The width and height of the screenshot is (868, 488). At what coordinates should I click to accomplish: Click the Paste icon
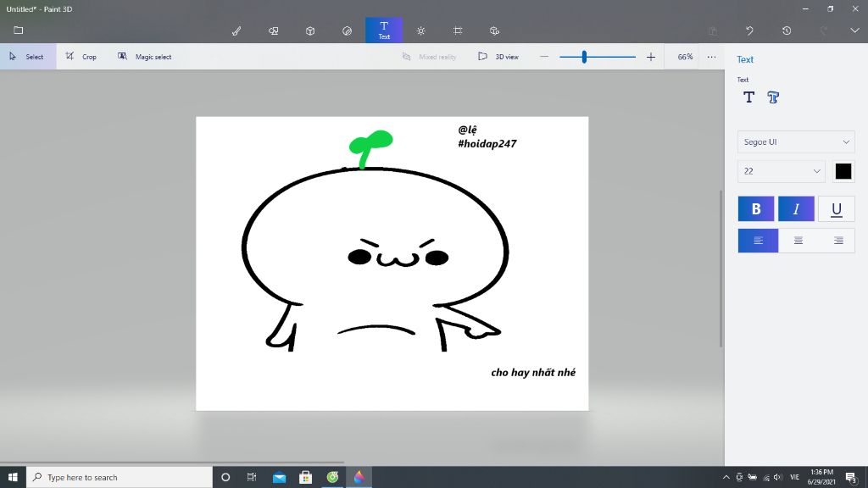point(713,31)
